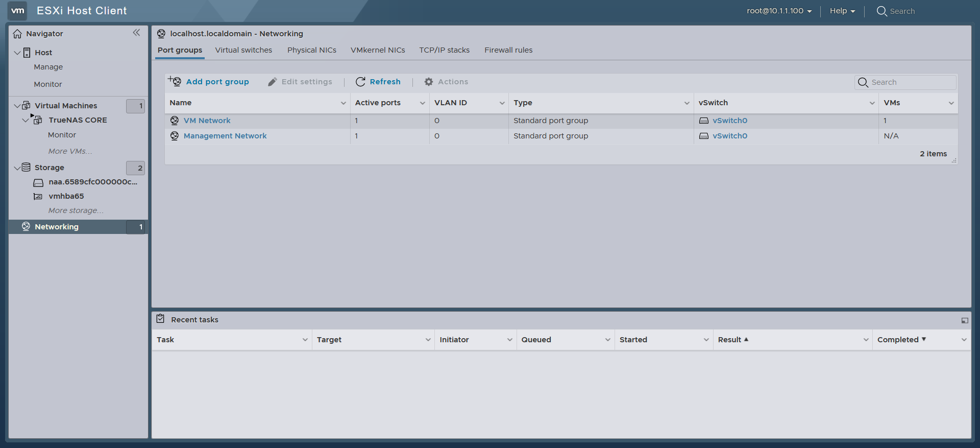Image resolution: width=980 pixels, height=448 pixels.
Task: Open the Help dropdown menu
Action: click(842, 11)
